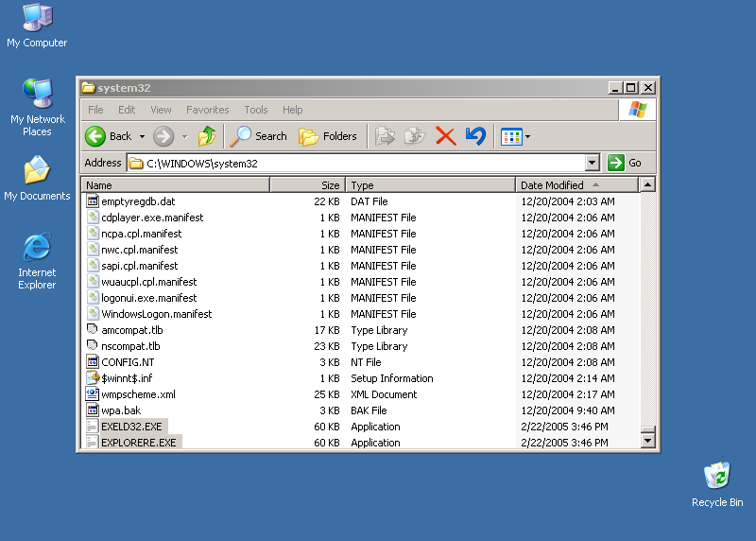Open the Help menu
The image size is (756, 541).
pos(293,110)
